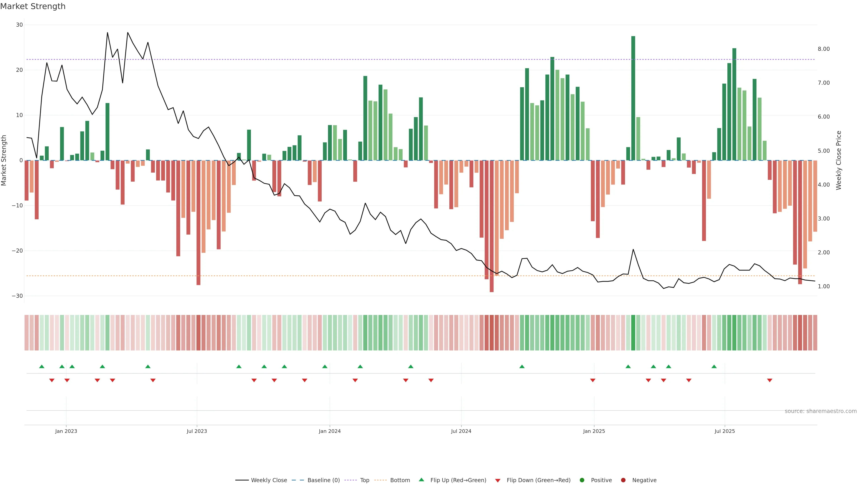The height and width of the screenshot is (488, 868).
Task: Click the darkest green heatmap strip cell
Action: click(633, 333)
